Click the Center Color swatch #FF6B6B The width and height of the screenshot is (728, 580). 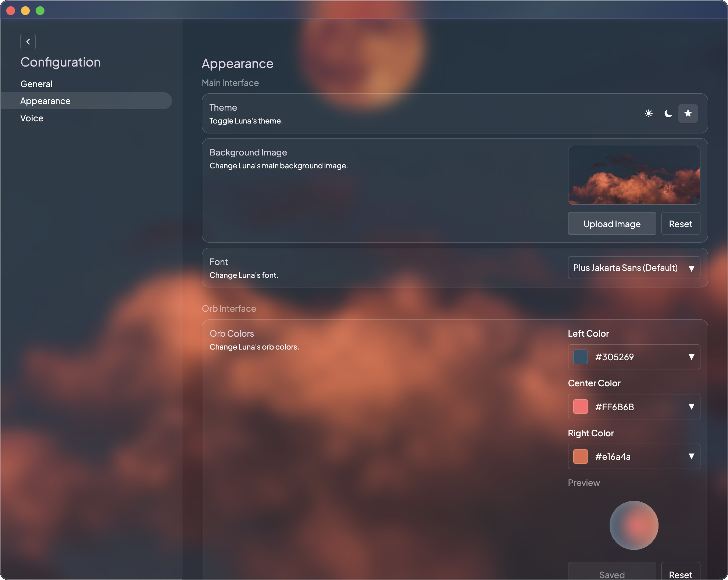point(580,407)
